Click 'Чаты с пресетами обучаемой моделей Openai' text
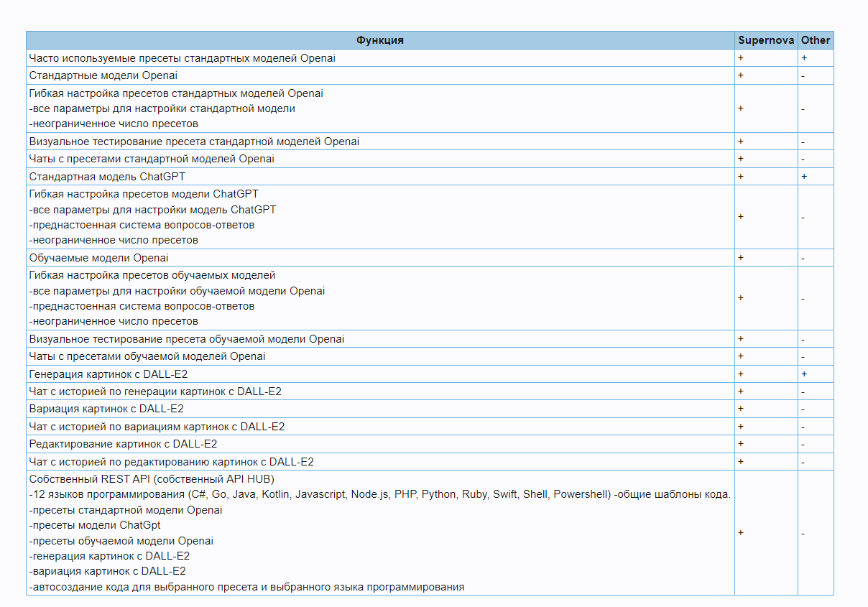 [147, 356]
